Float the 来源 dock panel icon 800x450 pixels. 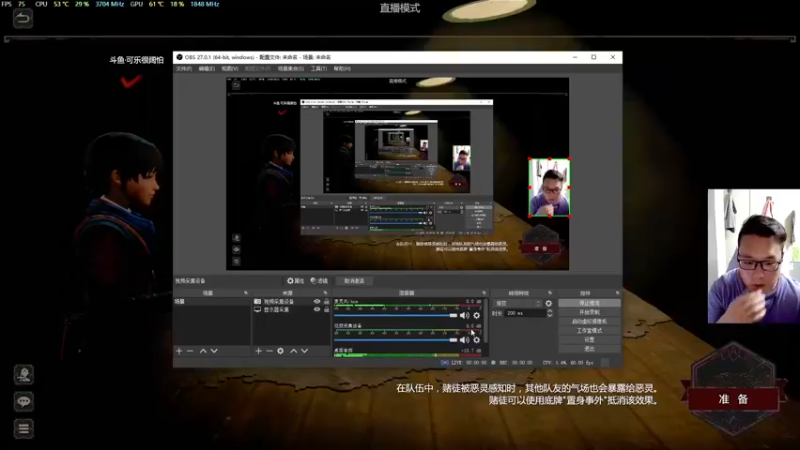326,293
